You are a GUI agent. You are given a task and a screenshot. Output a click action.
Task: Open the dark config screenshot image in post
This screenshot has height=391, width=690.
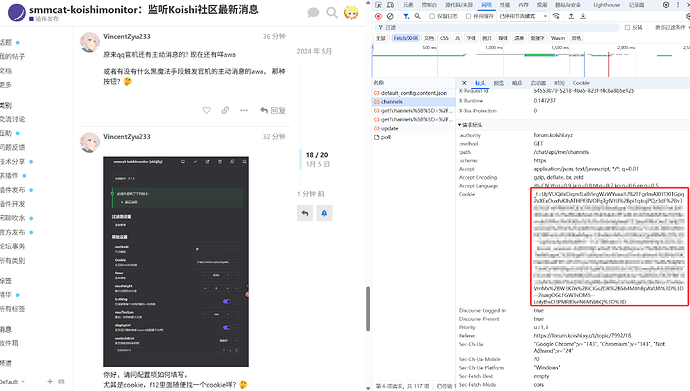[x=176, y=261]
